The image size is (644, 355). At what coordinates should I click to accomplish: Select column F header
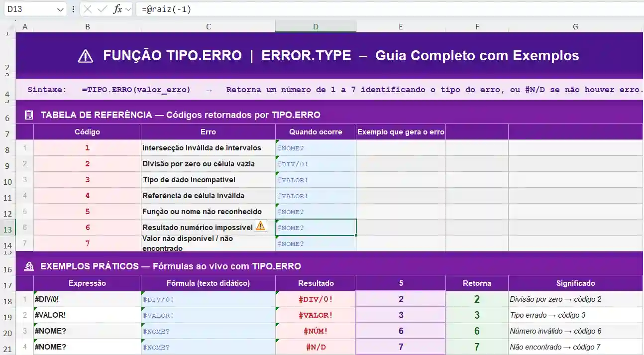coord(477,27)
